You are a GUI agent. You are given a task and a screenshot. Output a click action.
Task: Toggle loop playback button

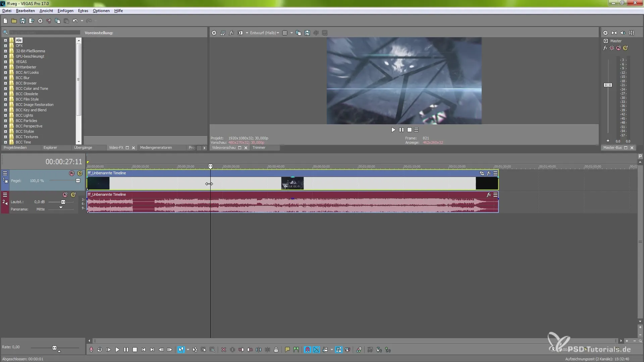100,350
